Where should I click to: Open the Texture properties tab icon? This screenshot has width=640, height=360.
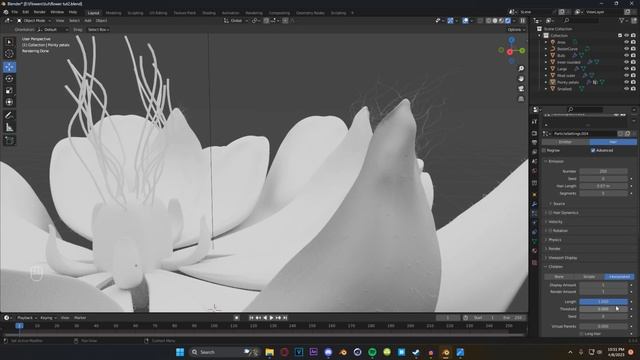[x=534, y=262]
